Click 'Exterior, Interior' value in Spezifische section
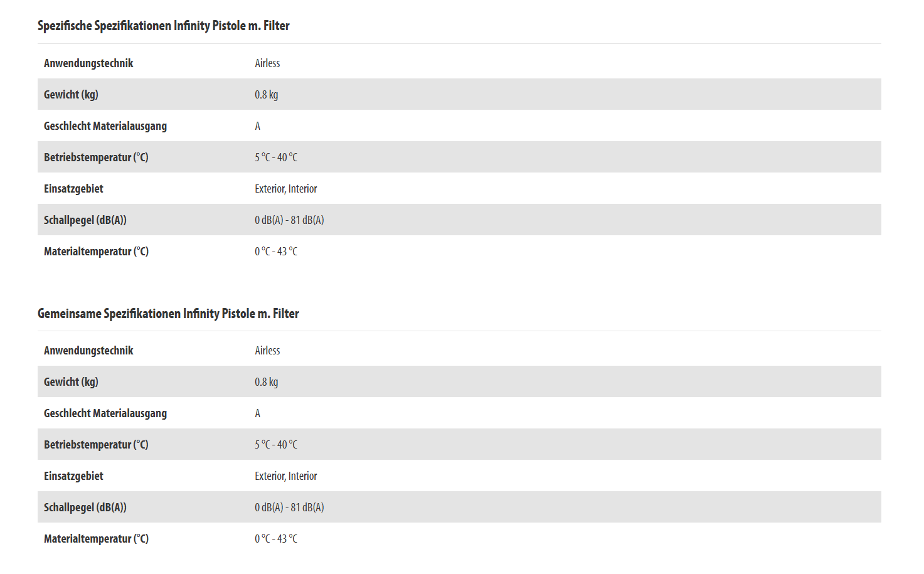Screen dimensions: 924x574 click(285, 188)
